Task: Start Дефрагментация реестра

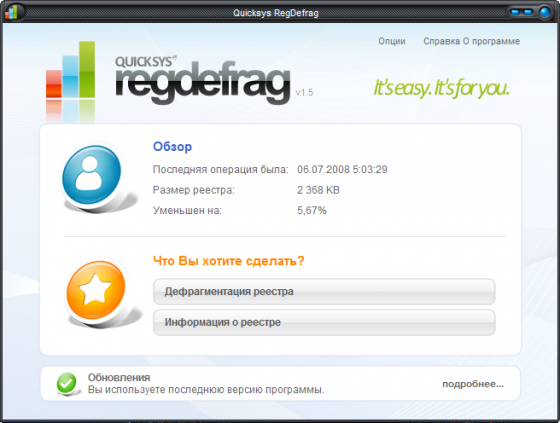Action: coord(324,292)
